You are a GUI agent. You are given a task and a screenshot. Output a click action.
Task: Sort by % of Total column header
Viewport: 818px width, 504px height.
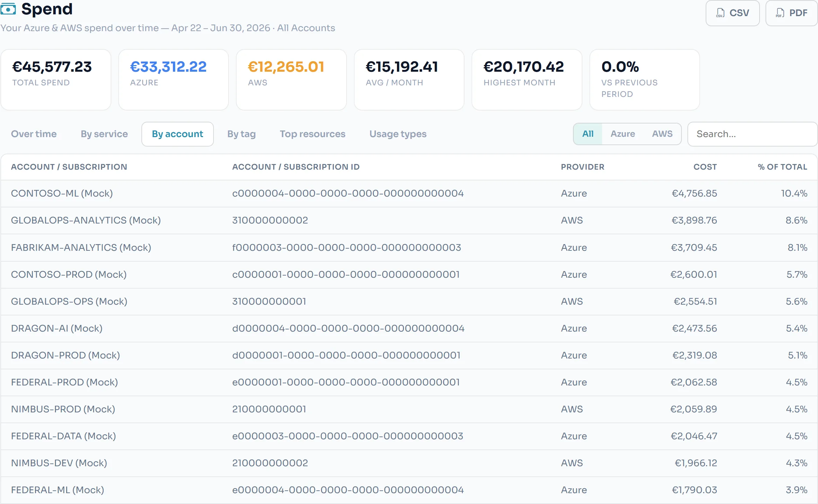(x=782, y=167)
